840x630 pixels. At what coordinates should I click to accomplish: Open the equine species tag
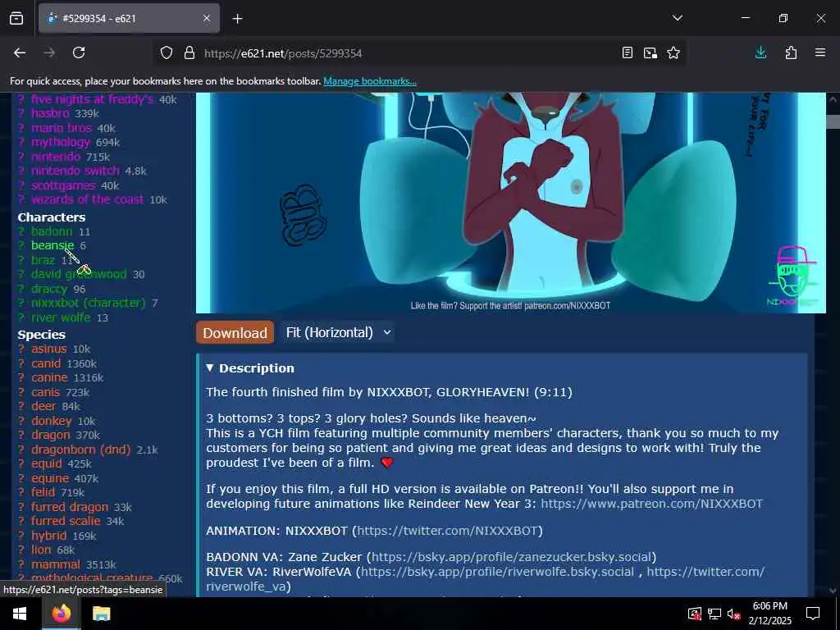click(50, 478)
